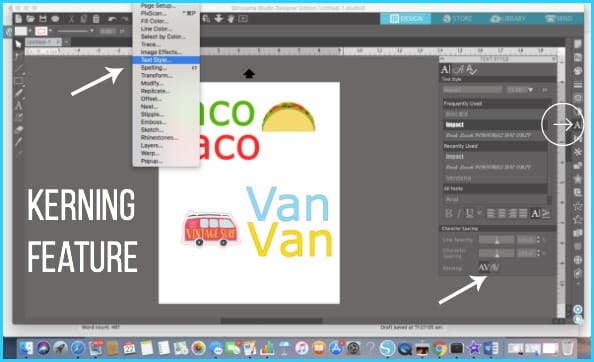This screenshot has width=594, height=362.
Task: Switch to the LIBRARY tab
Action: pyautogui.click(x=508, y=19)
